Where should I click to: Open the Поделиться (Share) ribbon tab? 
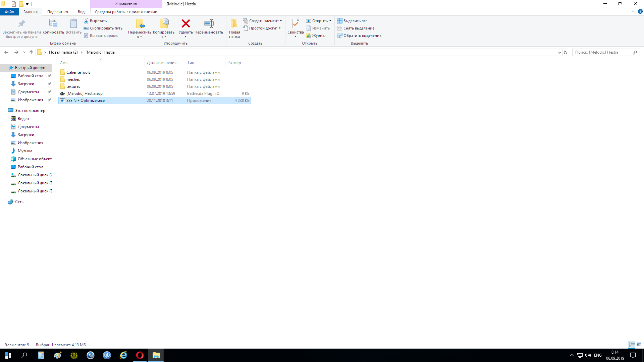(x=57, y=12)
